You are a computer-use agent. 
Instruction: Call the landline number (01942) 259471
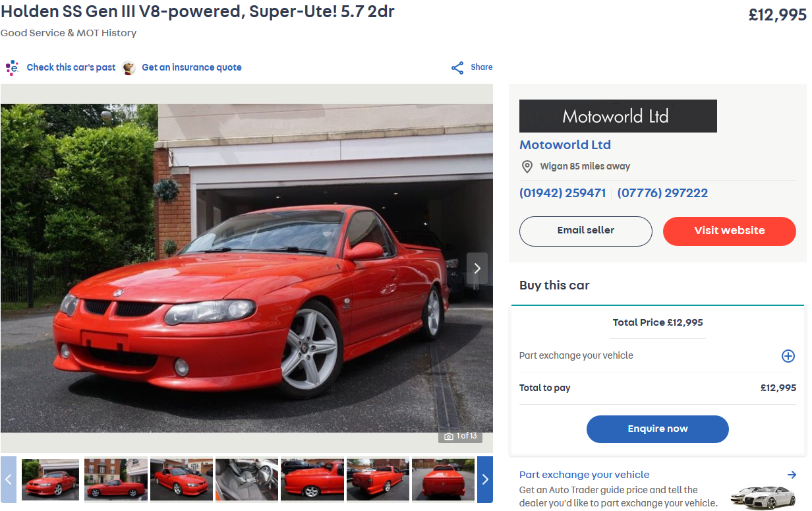point(562,193)
